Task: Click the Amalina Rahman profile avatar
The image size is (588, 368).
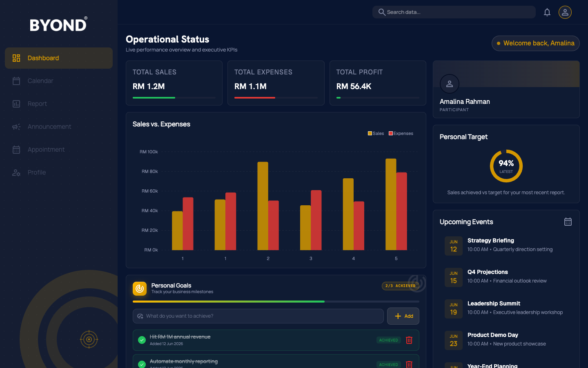Action: click(450, 84)
